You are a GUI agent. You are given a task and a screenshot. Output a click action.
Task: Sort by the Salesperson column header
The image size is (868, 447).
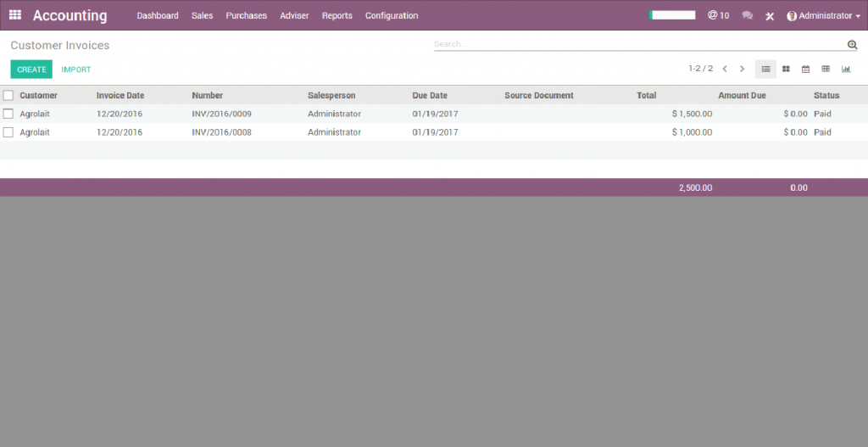tap(331, 95)
